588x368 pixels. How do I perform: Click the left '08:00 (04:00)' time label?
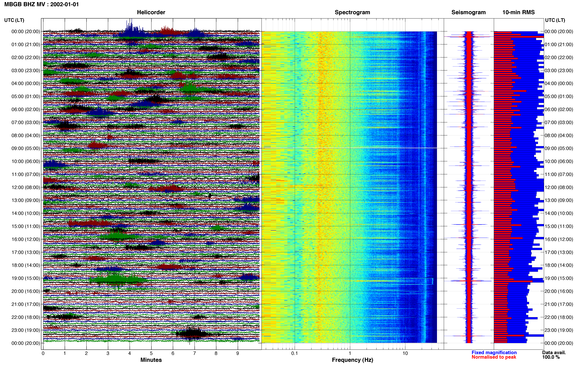(x=26, y=135)
